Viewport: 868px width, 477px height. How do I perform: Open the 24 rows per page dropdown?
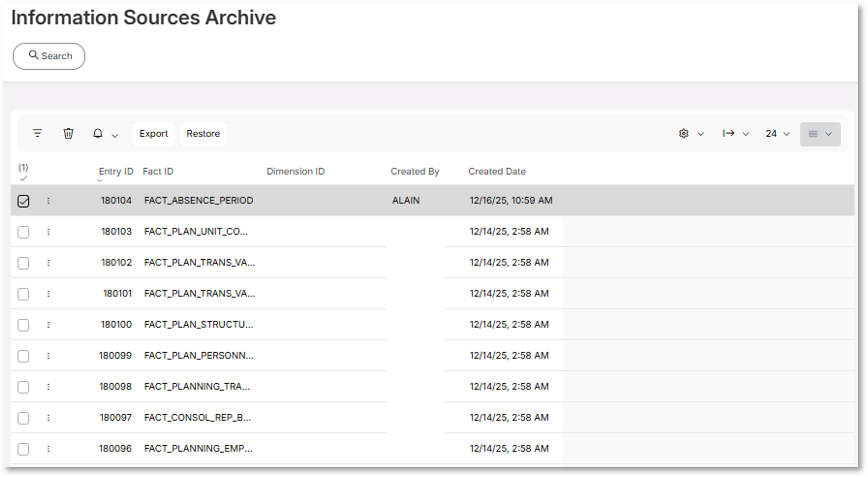(x=777, y=134)
